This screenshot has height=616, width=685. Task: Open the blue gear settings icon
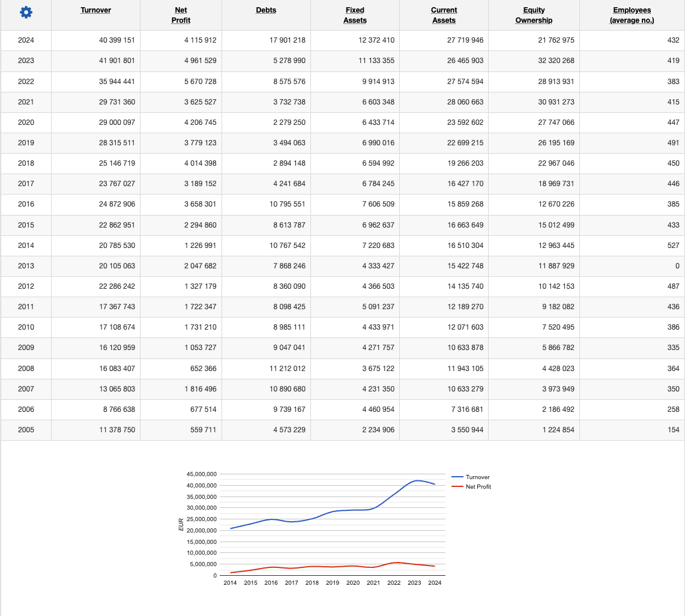pos(26,12)
